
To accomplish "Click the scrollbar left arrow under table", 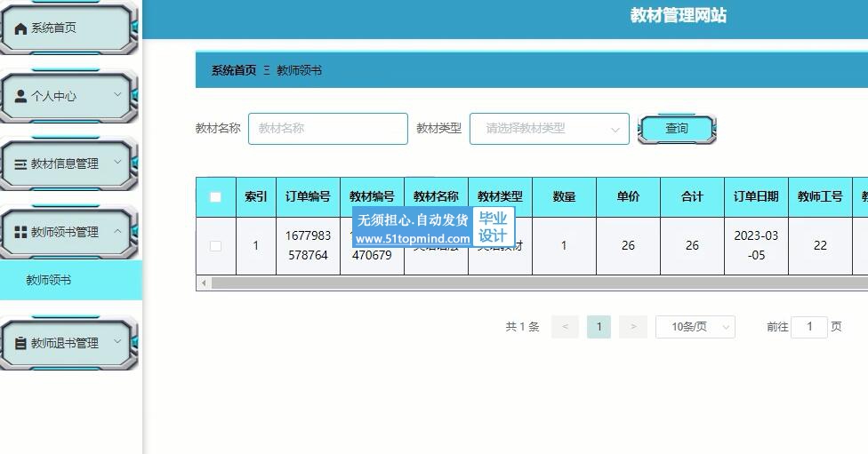I will tap(204, 283).
